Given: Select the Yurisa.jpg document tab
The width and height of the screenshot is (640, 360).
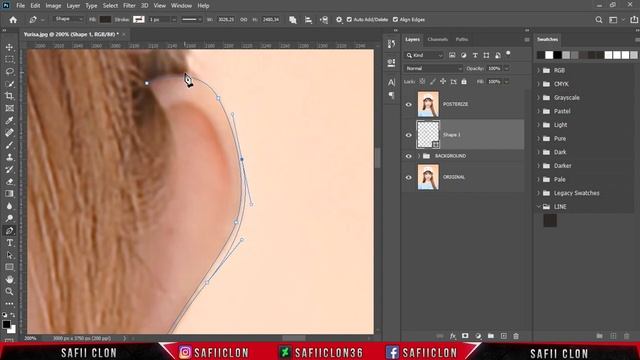Looking at the screenshot, I should [71, 34].
